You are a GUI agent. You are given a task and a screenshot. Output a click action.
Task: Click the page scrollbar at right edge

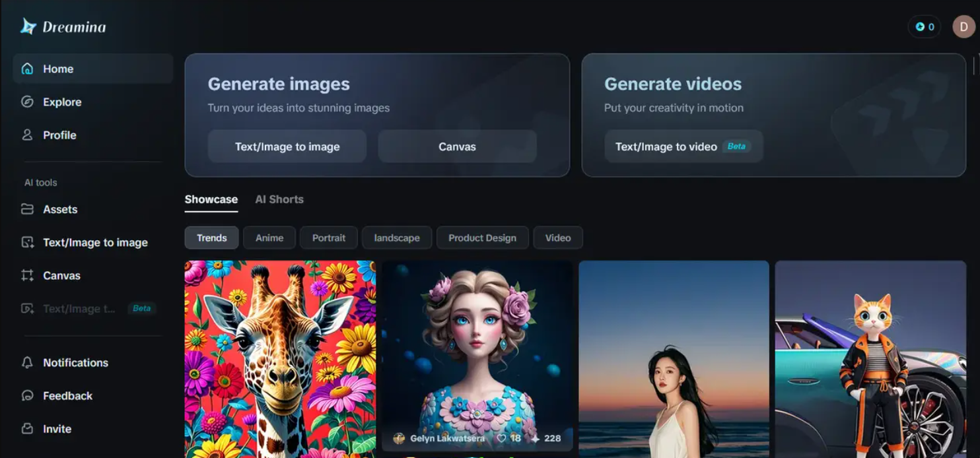click(x=974, y=65)
